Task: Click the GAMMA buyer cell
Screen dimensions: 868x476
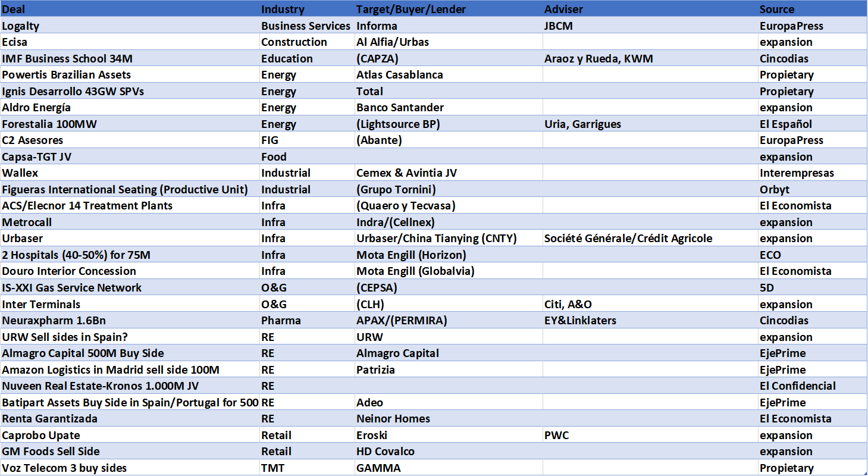Action: 449,468
